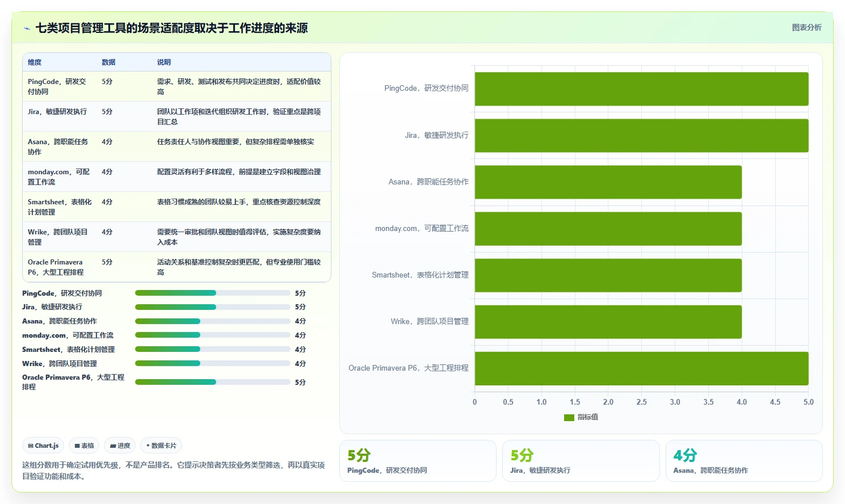Click the 5分 value beside the Oracle progress bar
Screen dimensions: 845x504
[x=300, y=383]
